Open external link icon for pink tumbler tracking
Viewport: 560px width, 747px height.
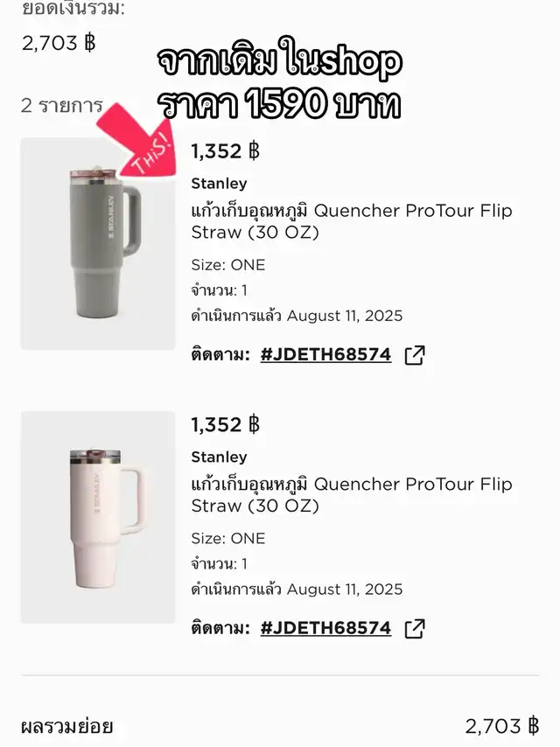(x=415, y=628)
